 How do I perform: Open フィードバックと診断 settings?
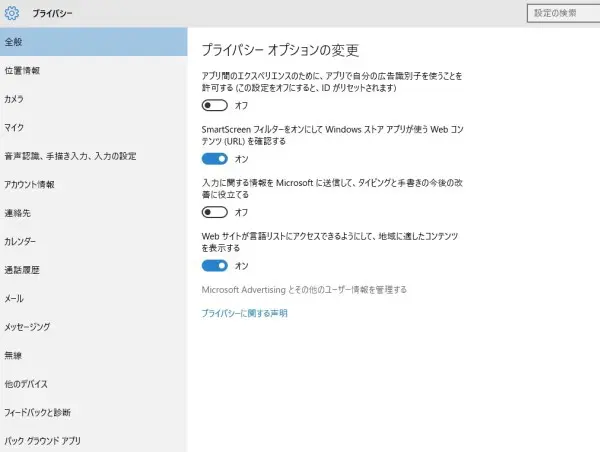click(94, 413)
